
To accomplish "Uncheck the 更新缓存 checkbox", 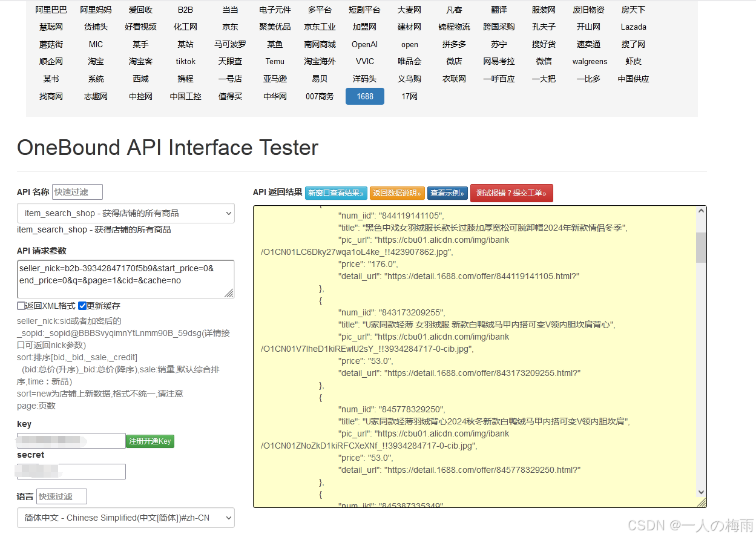I will [x=82, y=306].
